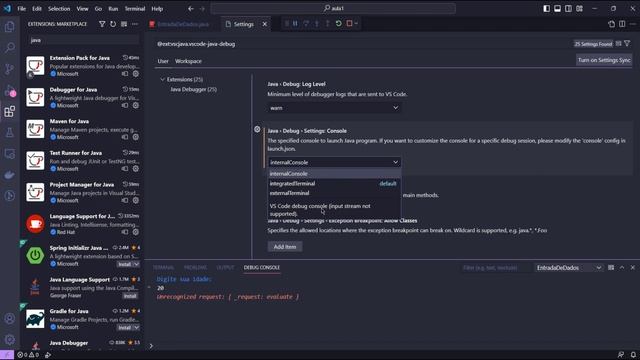Open the Manage gear in the activity bar
The height and width of the screenshot is (360, 640).
click(9, 339)
